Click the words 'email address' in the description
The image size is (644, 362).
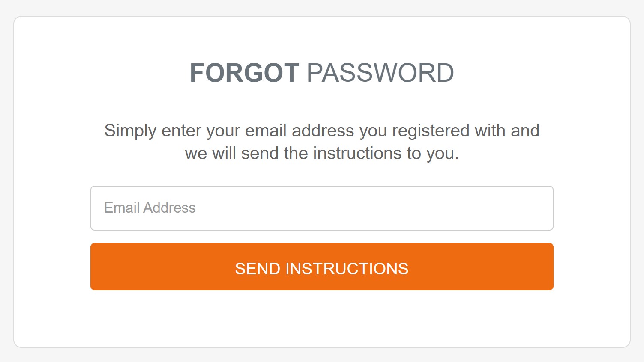300,131
